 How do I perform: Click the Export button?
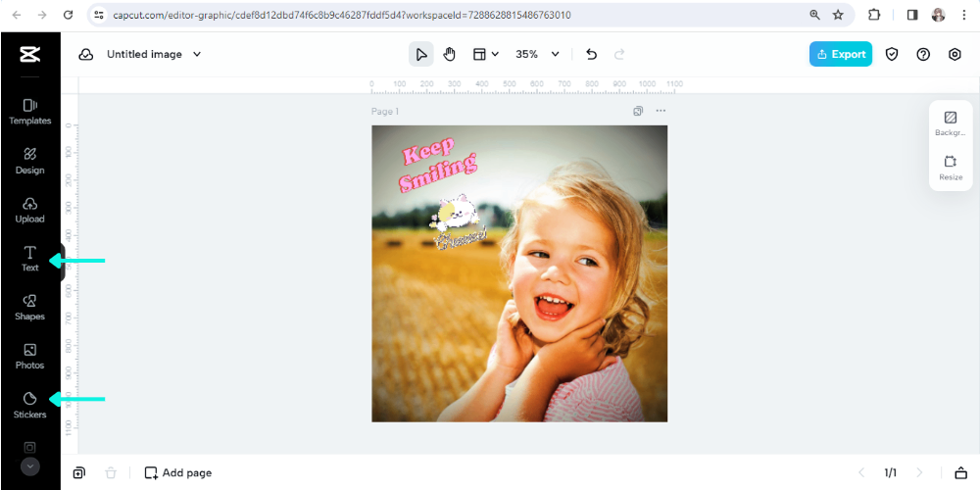(841, 54)
